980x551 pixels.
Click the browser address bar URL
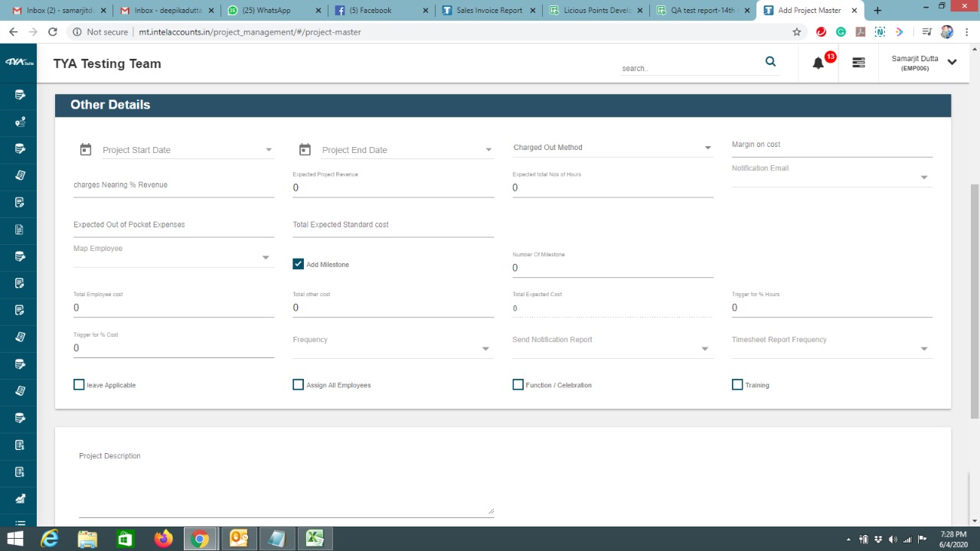coord(250,32)
